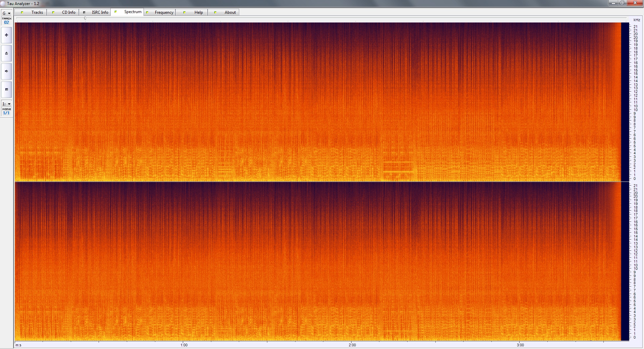The width and height of the screenshot is (644, 349).
Task: Click the Spectrum tab
Action: [x=128, y=12]
